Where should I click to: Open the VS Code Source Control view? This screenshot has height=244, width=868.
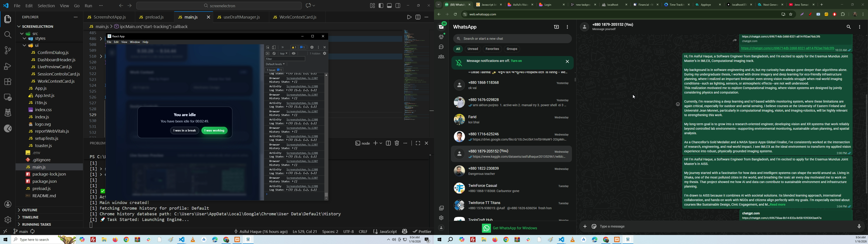pyautogui.click(x=7, y=51)
